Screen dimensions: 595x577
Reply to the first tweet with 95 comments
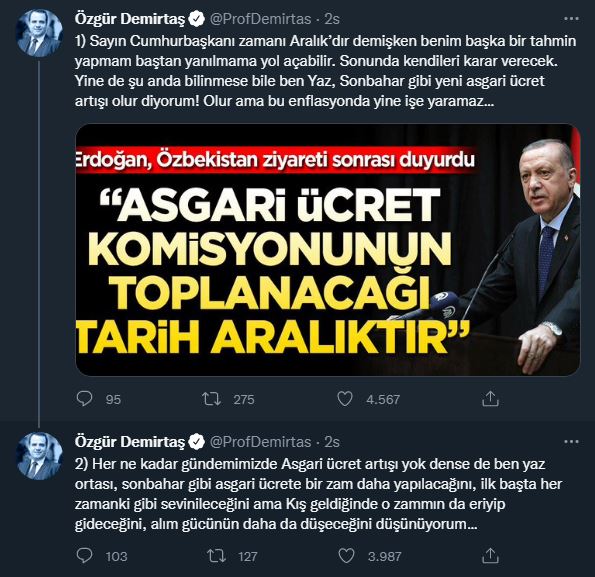click(84, 399)
